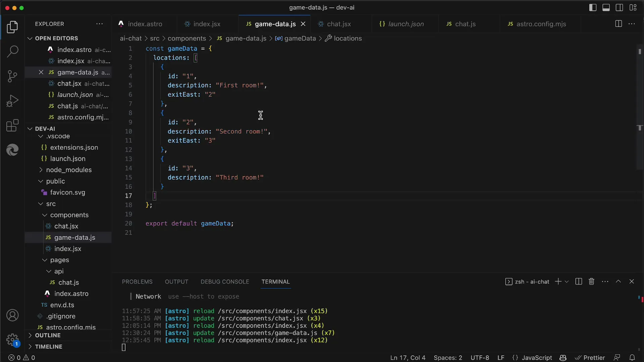This screenshot has width=644, height=362.
Task: Collapse the DEV-AI folder section
Action: click(x=45, y=129)
